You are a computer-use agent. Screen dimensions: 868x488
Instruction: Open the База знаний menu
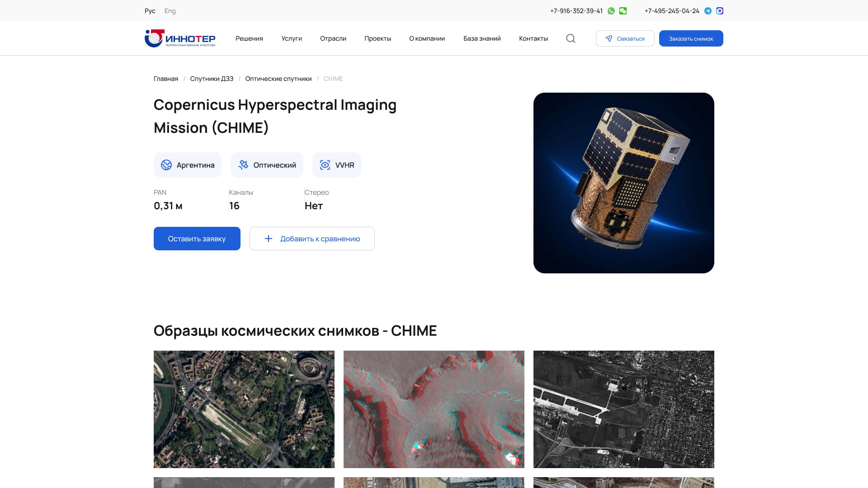point(482,38)
